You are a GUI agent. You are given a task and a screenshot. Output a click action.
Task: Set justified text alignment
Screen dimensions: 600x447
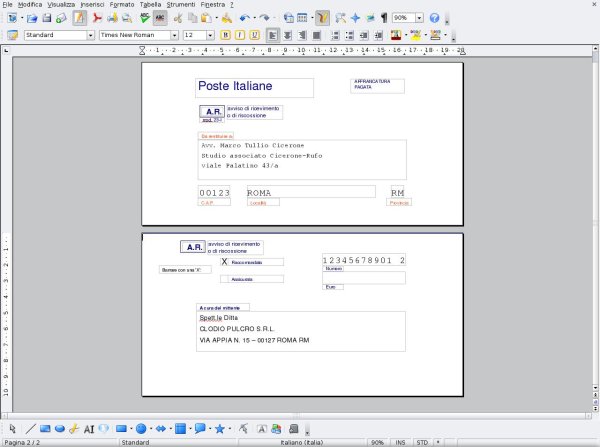point(316,35)
